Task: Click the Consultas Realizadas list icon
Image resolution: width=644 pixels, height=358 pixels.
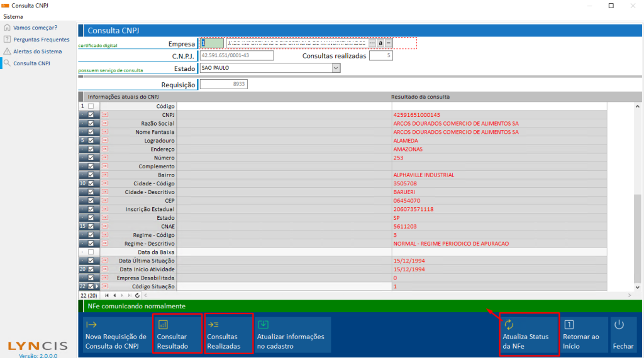Action: click(x=213, y=325)
